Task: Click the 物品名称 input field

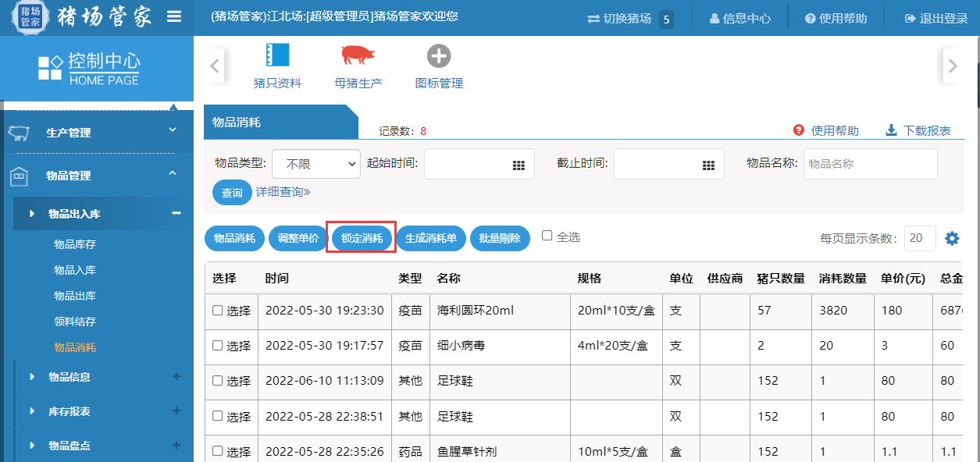Action: 870,164
